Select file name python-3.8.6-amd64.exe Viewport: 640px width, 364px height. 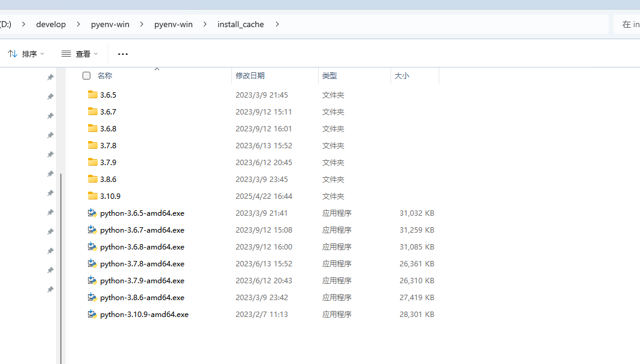click(142, 298)
